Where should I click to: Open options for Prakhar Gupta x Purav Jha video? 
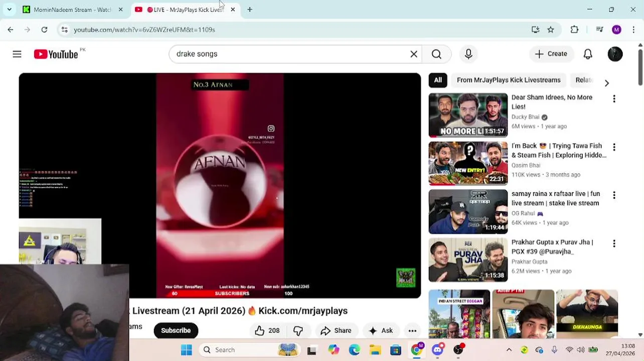click(614, 243)
